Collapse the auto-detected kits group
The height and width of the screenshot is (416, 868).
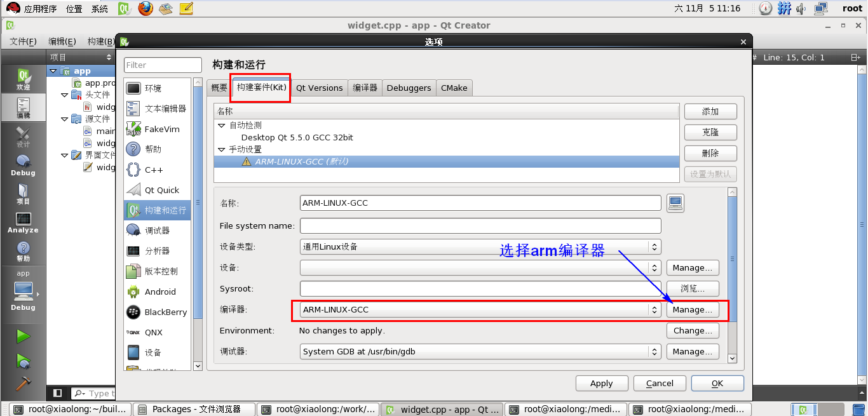point(222,126)
